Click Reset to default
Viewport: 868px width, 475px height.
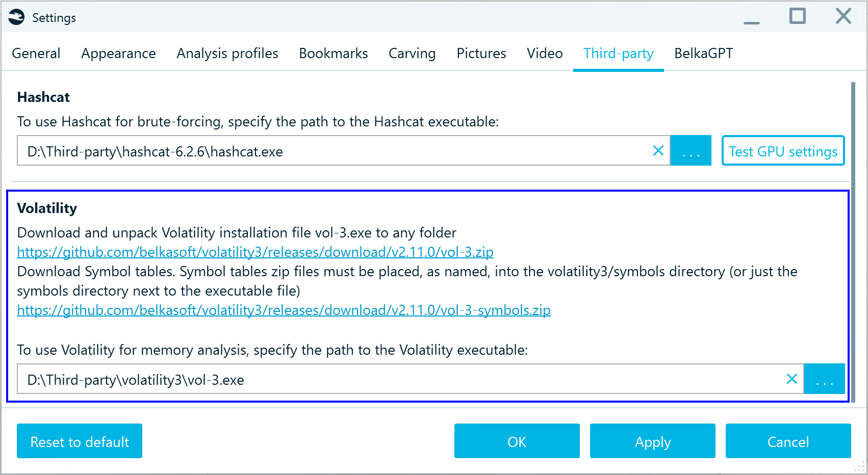coord(80,441)
